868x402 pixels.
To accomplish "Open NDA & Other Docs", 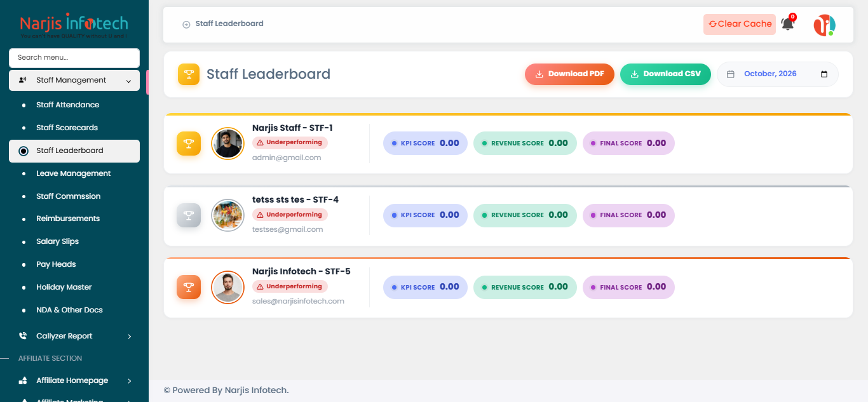I will (x=69, y=310).
